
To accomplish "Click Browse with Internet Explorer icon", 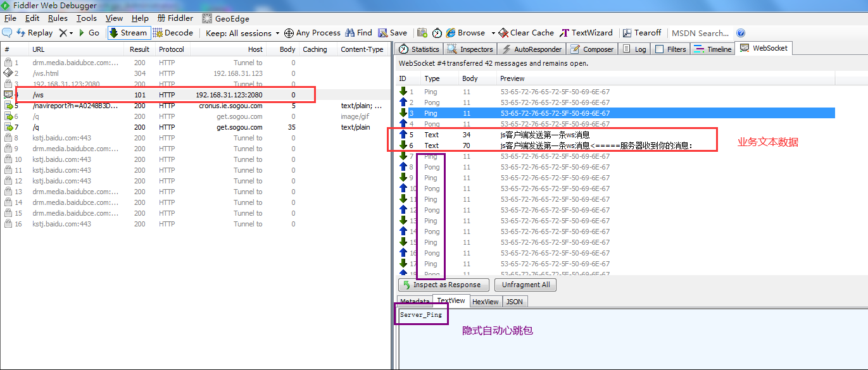I will [451, 33].
